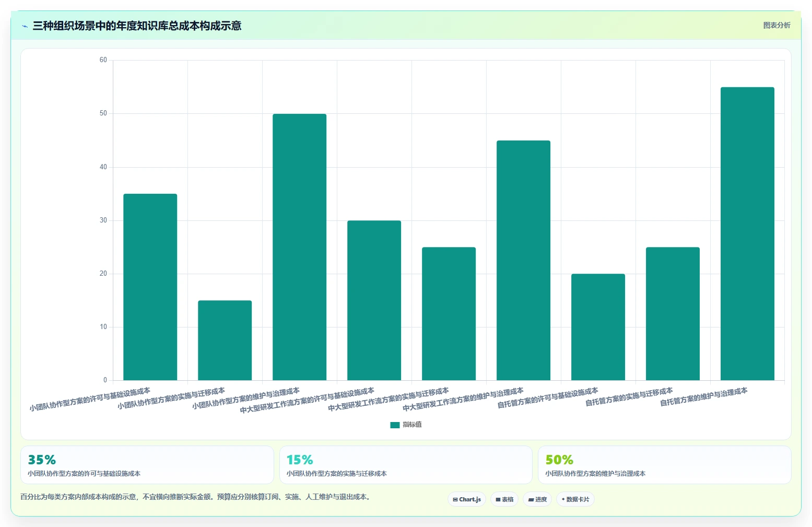Click the 图表分析 label in the header
The height and width of the screenshot is (527, 812).
(x=776, y=25)
